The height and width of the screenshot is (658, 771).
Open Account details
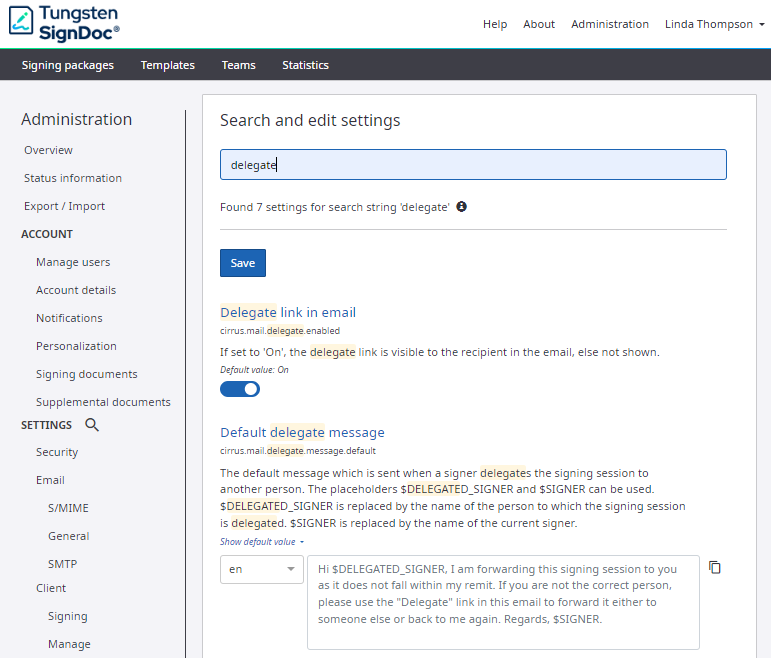click(76, 290)
